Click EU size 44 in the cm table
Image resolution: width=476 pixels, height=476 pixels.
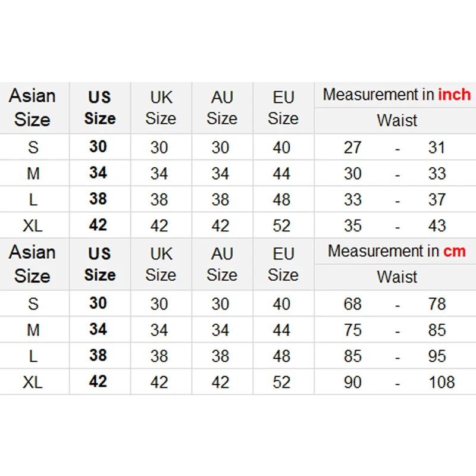click(x=281, y=330)
